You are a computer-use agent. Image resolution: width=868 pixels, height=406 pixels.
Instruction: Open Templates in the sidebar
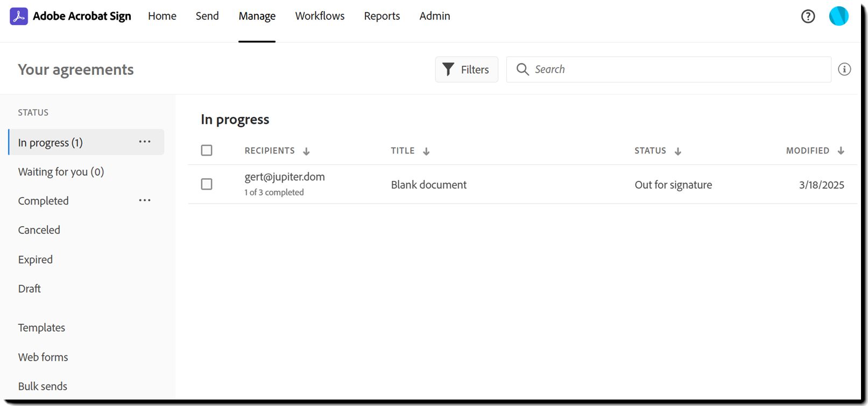click(x=41, y=327)
